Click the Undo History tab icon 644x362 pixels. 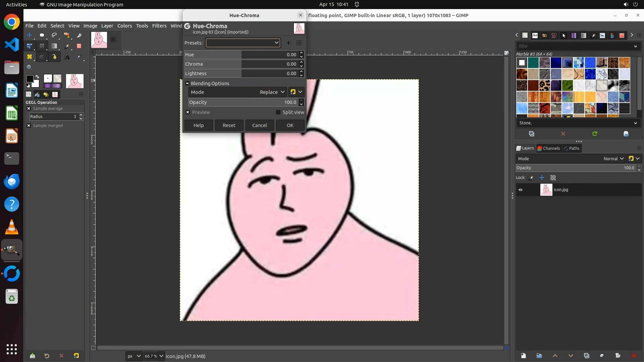click(x=46, y=95)
